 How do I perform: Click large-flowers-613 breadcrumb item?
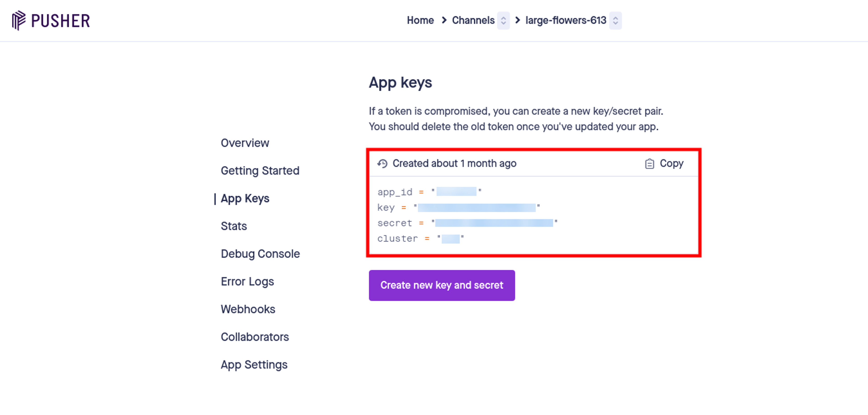566,20
